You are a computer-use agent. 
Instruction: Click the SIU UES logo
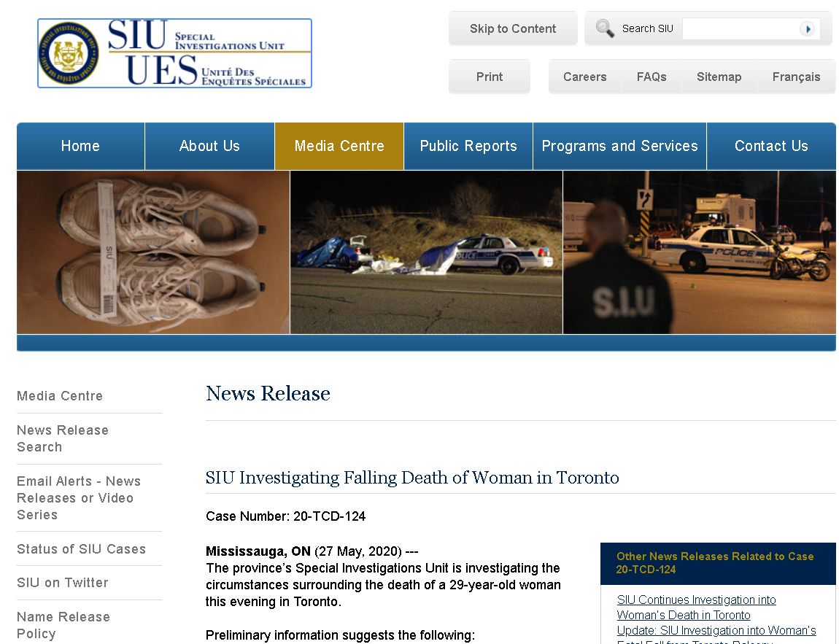(x=174, y=53)
